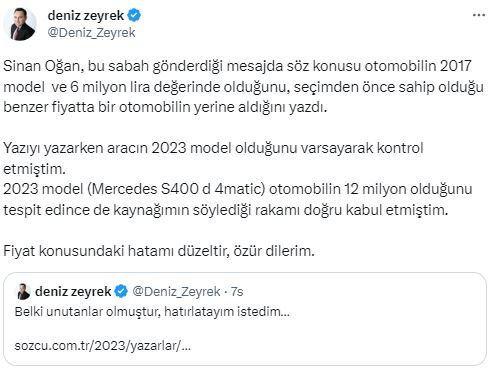Click the 'benzer fiyatta bir otomobilin' line
The height and width of the screenshot is (375, 497).
(x=165, y=107)
